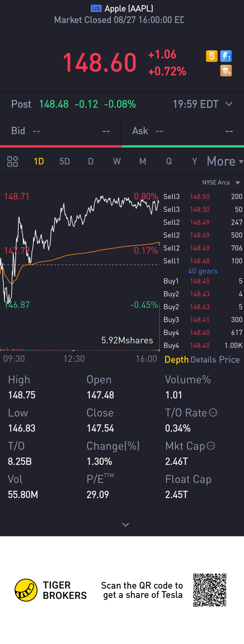The height and width of the screenshot is (644, 244).
Task: Tap the Sell1 148.48 order row
Action: (203, 261)
